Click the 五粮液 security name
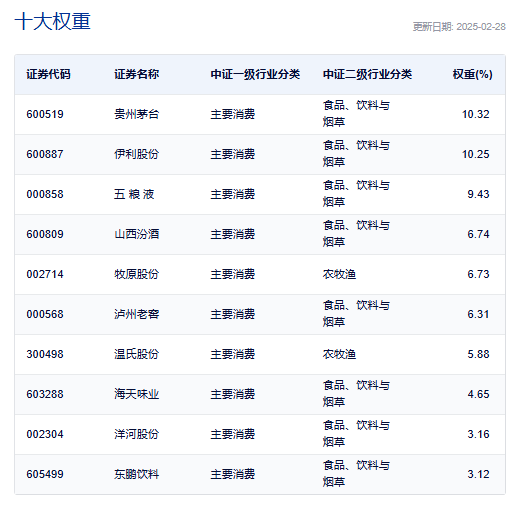This screenshot has width=524, height=518. (134, 194)
